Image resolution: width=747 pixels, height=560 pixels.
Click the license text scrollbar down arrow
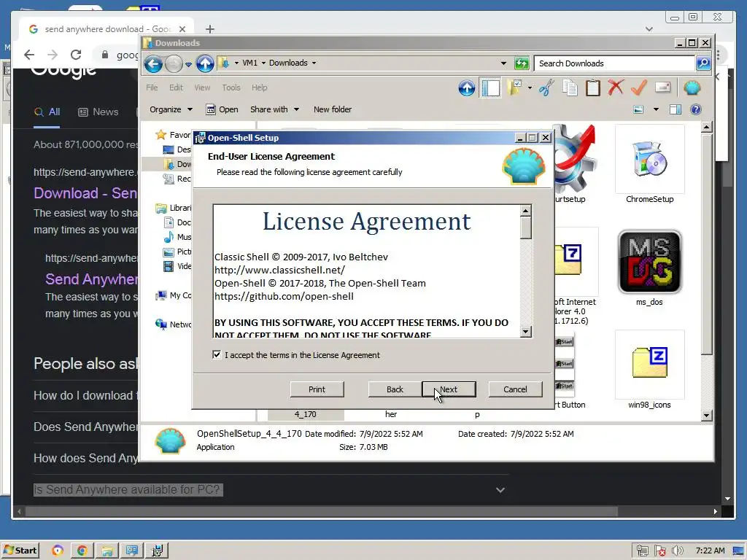point(525,332)
